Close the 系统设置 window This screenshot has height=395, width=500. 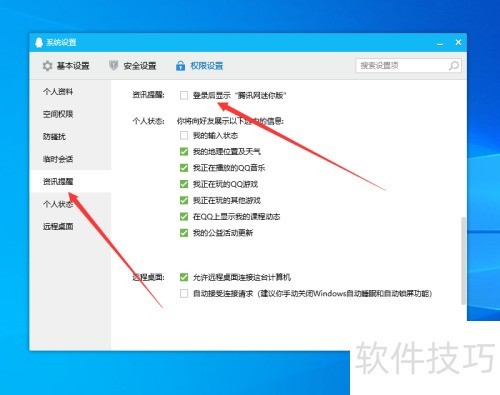(458, 42)
